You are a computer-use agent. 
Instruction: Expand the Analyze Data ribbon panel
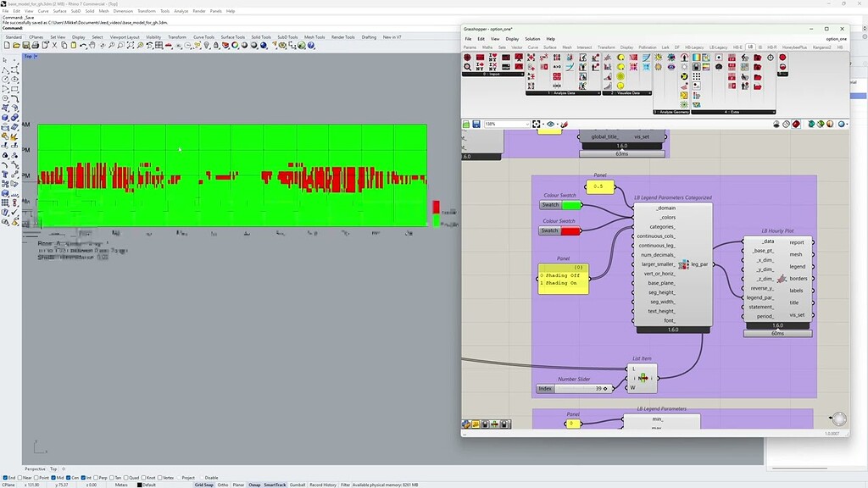(x=600, y=93)
